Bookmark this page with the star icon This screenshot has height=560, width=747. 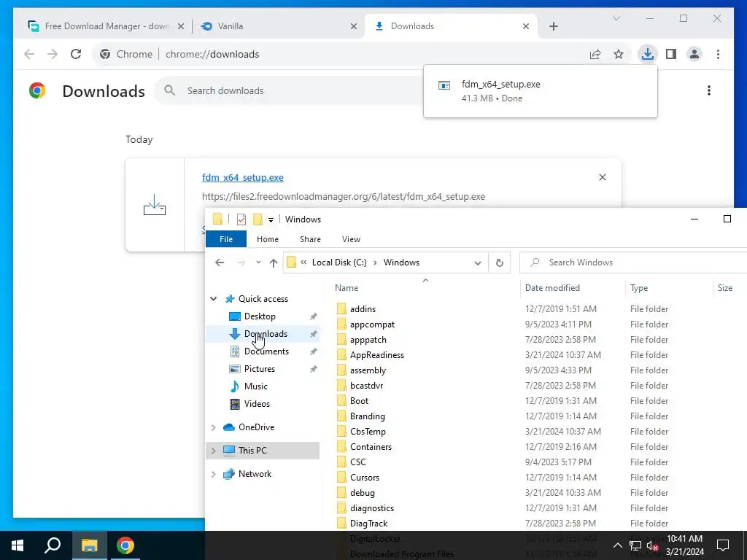619,54
